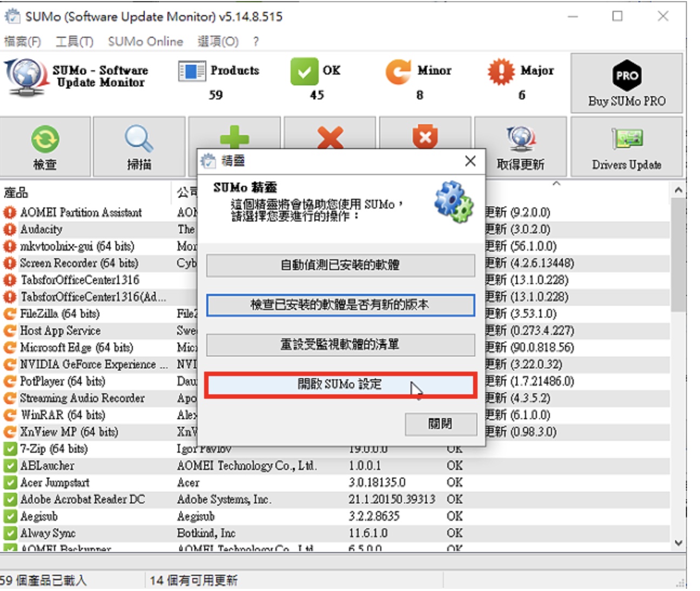Click the green check icon beside 7-Zip
Image resolution: width=700 pixels, height=591 pixels.
(10, 449)
